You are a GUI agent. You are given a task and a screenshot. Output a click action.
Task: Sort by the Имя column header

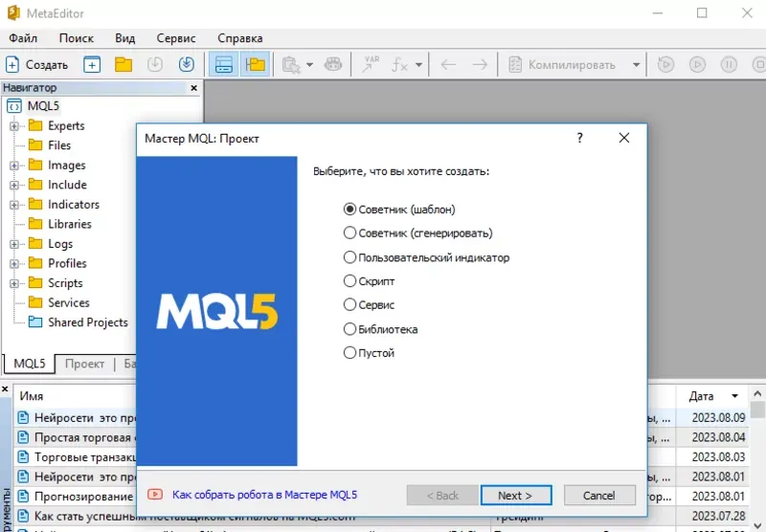[75, 396]
